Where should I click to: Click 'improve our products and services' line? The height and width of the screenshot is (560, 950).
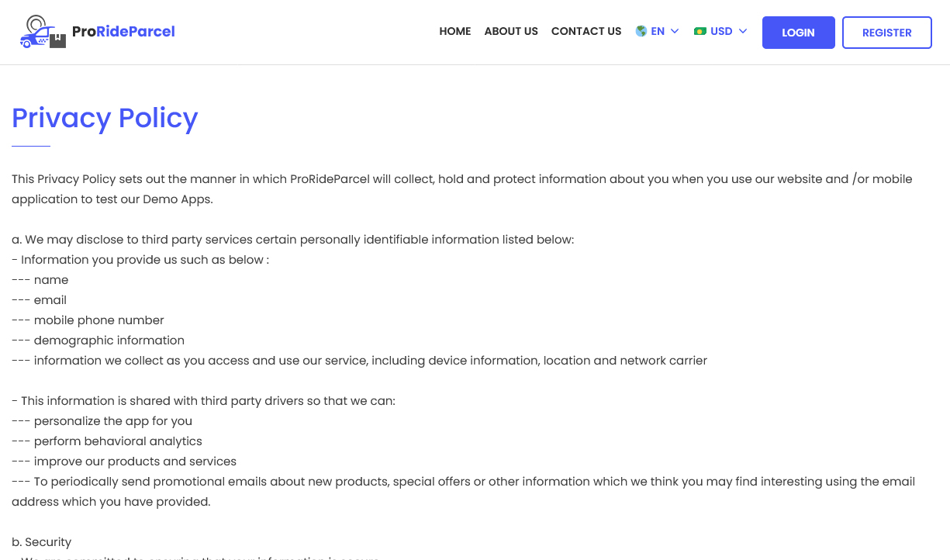click(x=124, y=461)
